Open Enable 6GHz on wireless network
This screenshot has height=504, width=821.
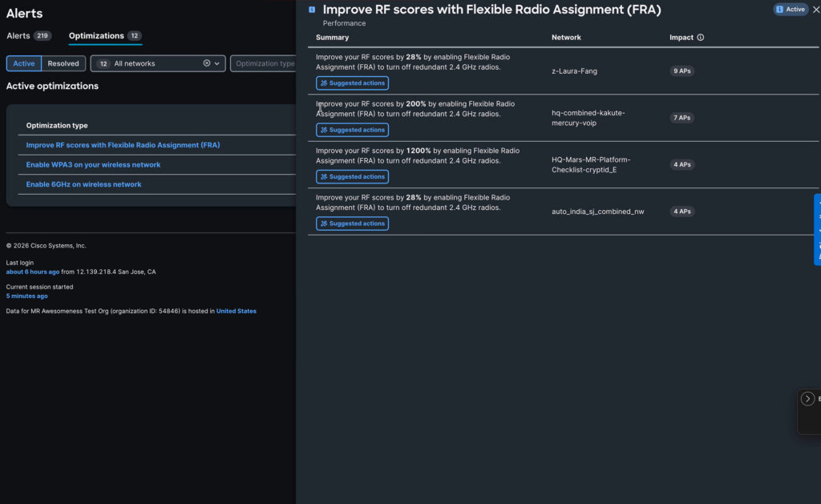(x=83, y=184)
